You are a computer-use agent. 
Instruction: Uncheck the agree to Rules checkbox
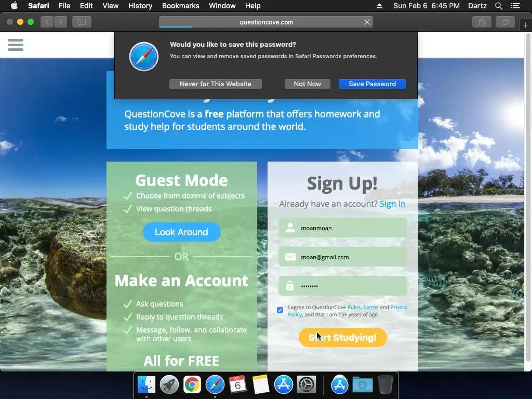(x=280, y=310)
